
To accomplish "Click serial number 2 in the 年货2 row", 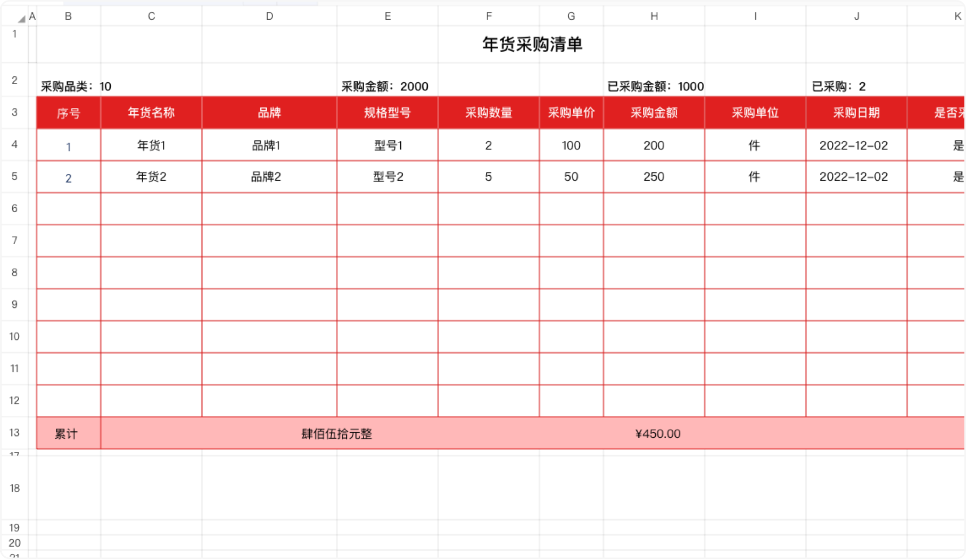I will 69,178.
